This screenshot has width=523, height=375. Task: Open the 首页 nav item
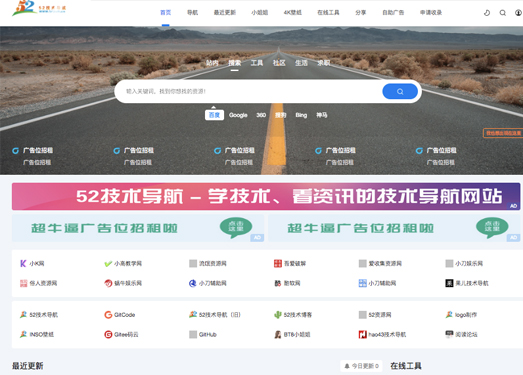pyautogui.click(x=165, y=13)
